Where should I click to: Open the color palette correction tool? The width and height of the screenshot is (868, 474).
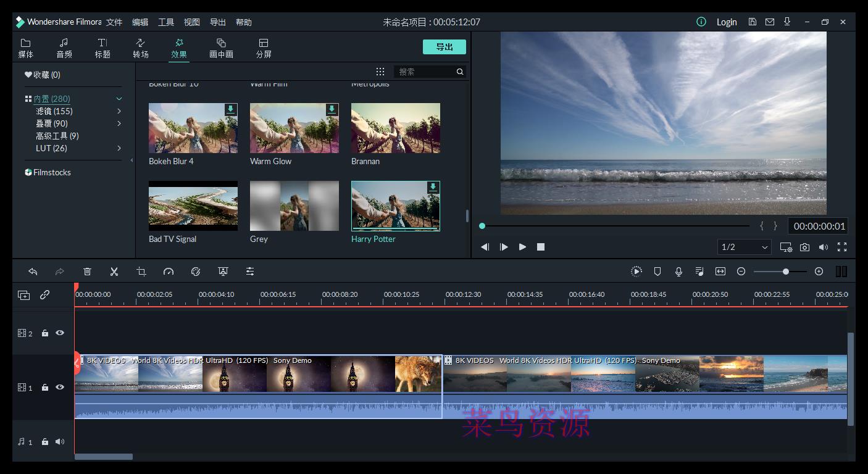[196, 271]
